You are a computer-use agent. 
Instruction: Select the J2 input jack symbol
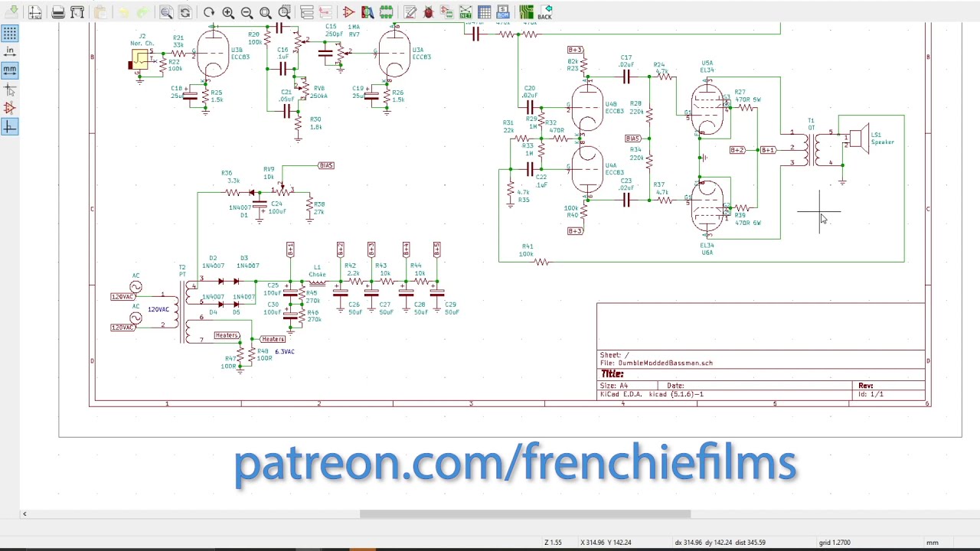[x=140, y=60]
